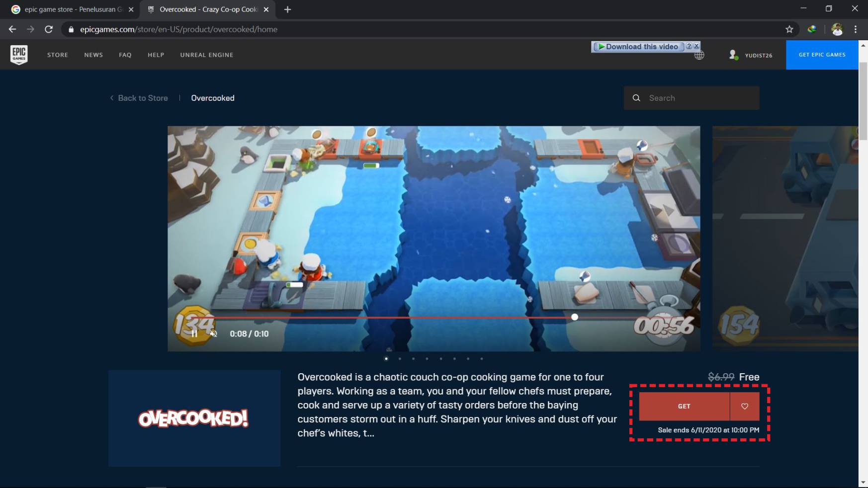Click the YUDIST26 account avatar icon
Image resolution: width=868 pixels, height=488 pixels.
pyautogui.click(x=733, y=55)
